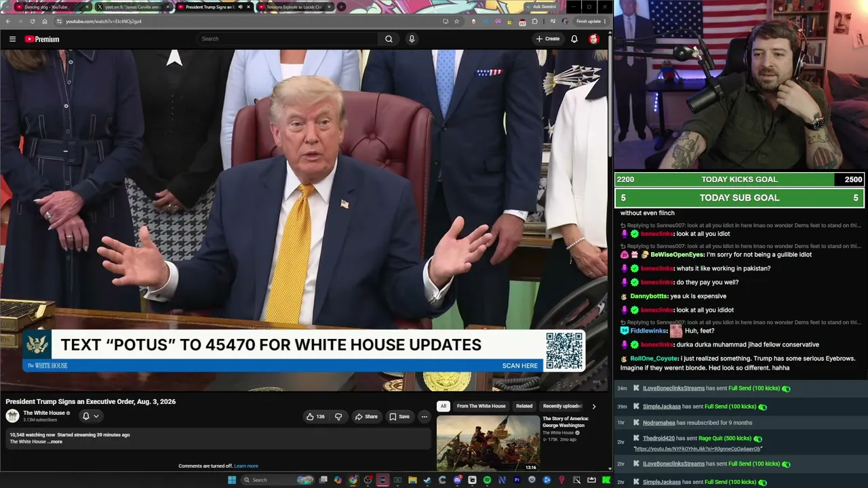Open more actions menu under the video
This screenshot has height=488, width=868.
[424, 417]
